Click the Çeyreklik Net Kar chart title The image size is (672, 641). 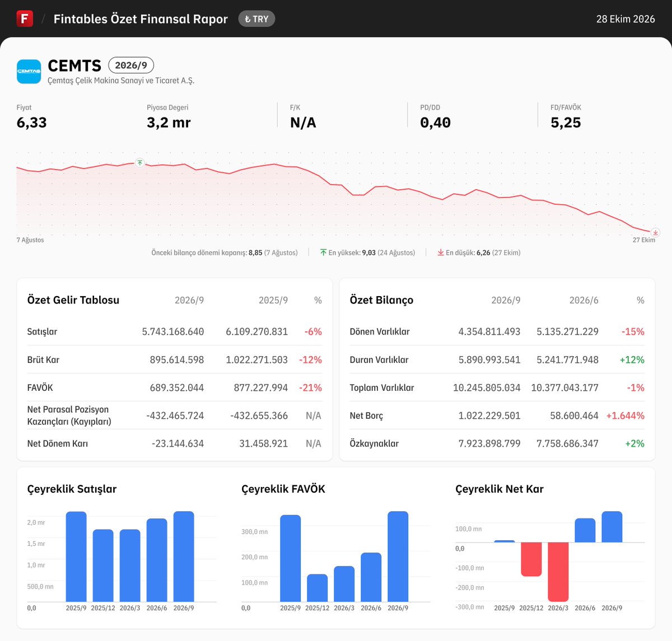500,489
